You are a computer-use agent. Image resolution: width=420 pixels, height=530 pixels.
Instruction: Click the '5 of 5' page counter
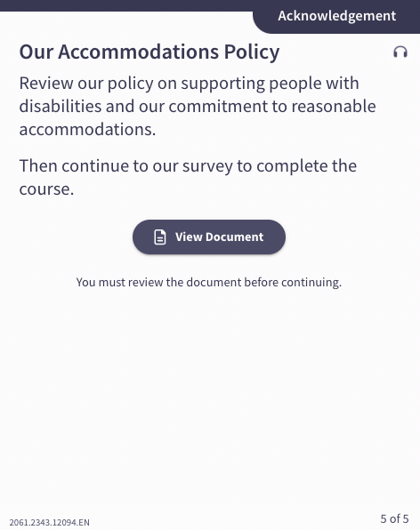(394, 518)
